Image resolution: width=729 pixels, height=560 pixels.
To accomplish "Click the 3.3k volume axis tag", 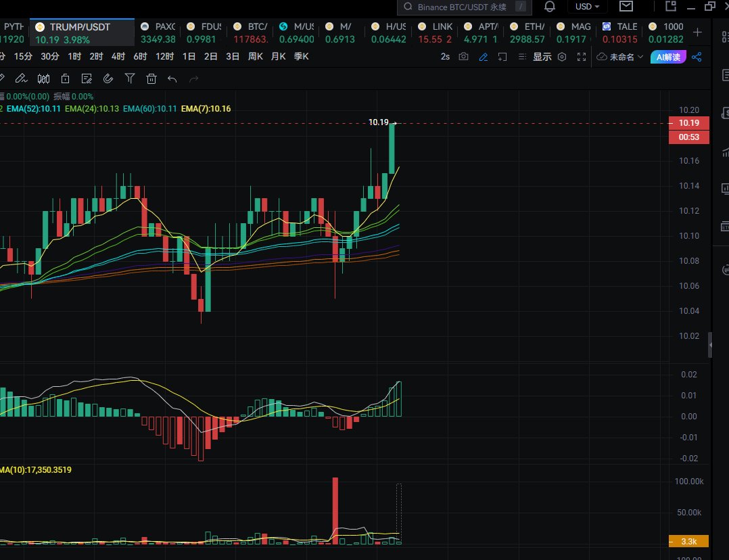I will click(688, 541).
